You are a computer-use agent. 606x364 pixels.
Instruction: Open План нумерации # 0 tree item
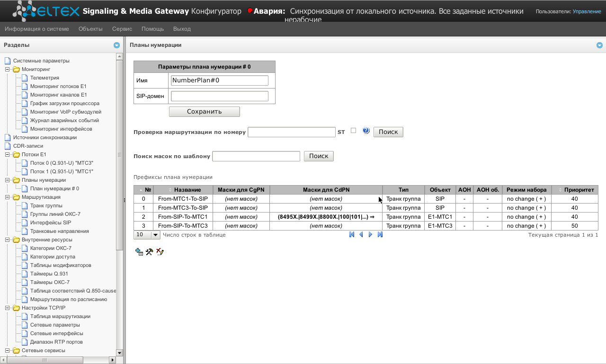pyautogui.click(x=54, y=188)
